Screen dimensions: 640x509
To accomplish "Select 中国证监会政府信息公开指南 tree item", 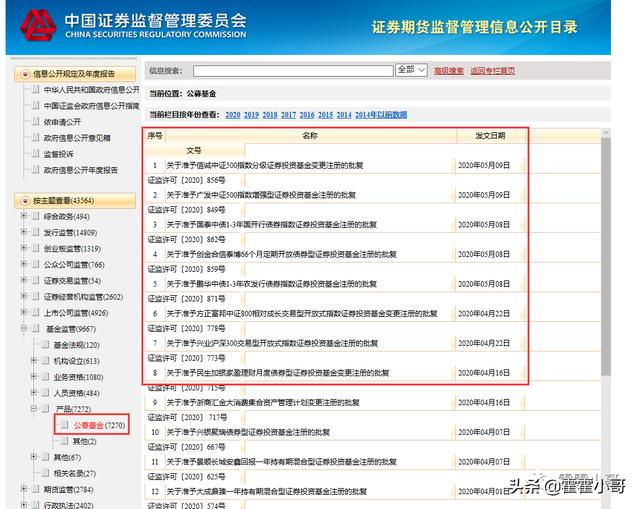I will (91, 106).
